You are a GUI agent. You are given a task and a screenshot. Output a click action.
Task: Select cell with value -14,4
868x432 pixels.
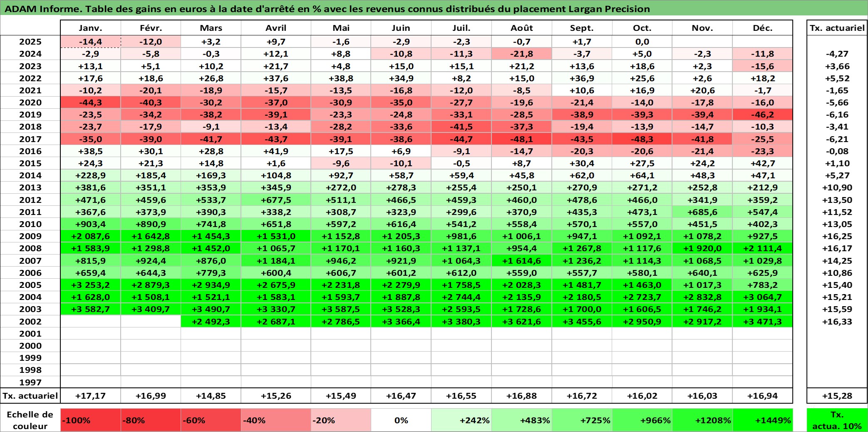(x=90, y=42)
